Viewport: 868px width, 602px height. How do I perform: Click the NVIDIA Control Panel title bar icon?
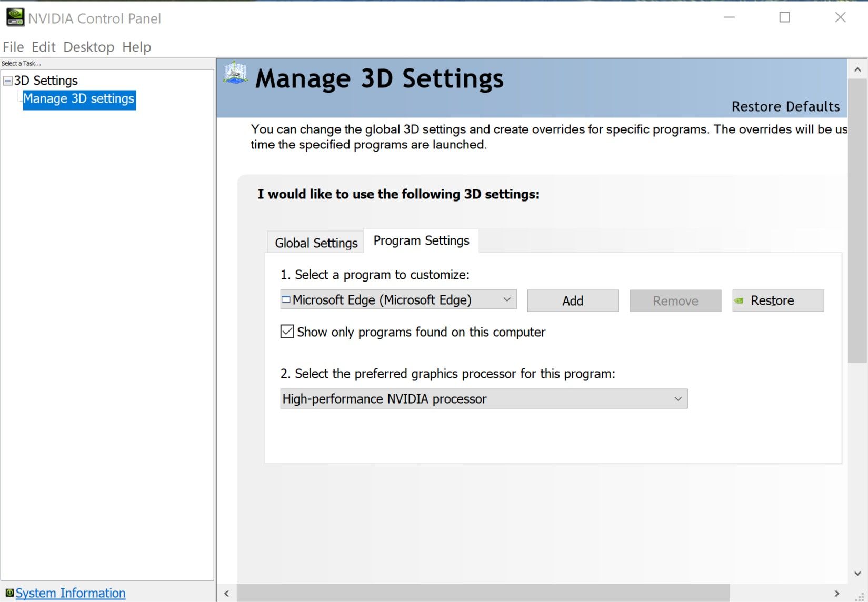point(15,17)
